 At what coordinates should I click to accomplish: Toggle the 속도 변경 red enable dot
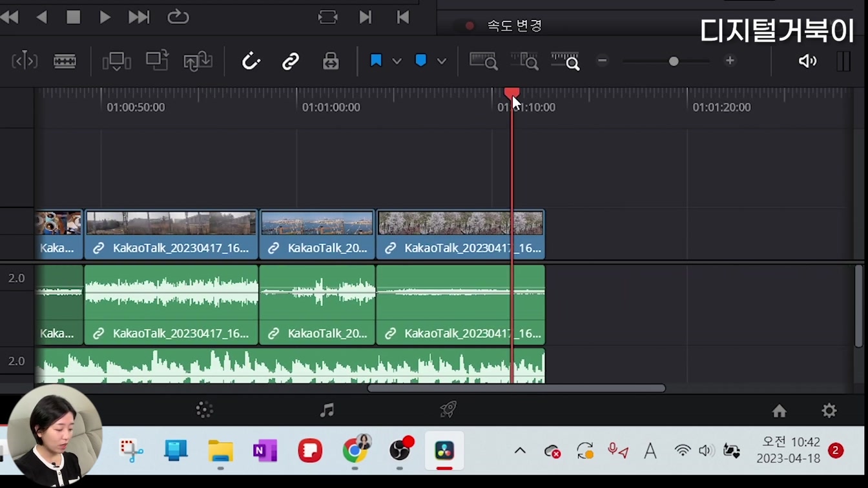470,26
